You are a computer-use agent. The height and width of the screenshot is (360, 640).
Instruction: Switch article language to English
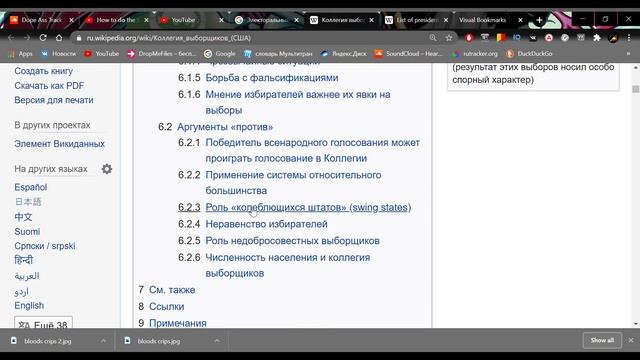[29, 305]
